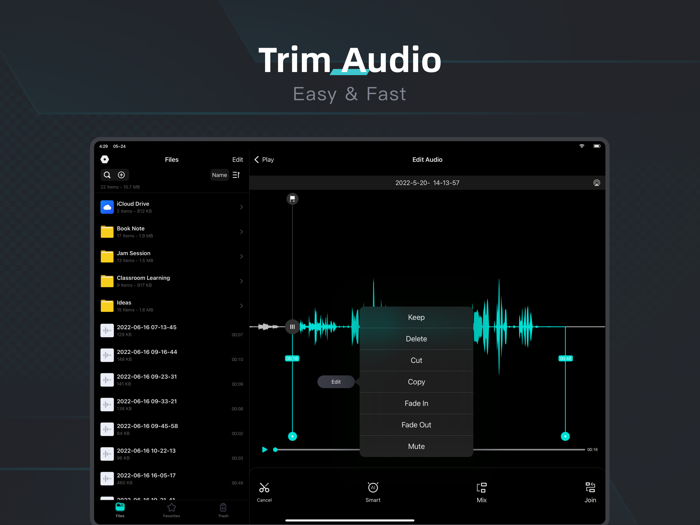Click the battery status icon
This screenshot has height=525, width=700.
point(597,146)
